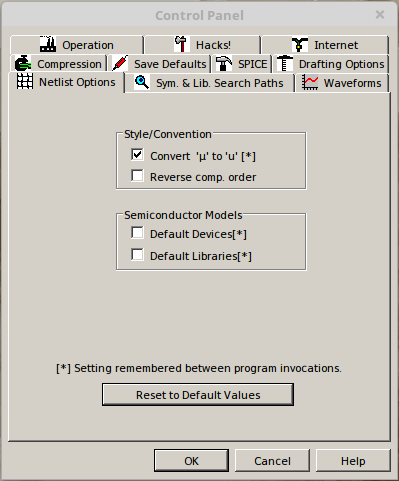Tick the Default Libraries checkbox
Viewport: 399px width, 481px height.
137,255
